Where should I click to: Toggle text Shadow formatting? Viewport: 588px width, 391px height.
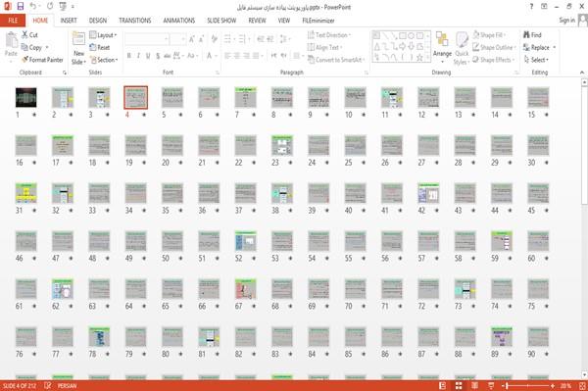tap(158, 56)
